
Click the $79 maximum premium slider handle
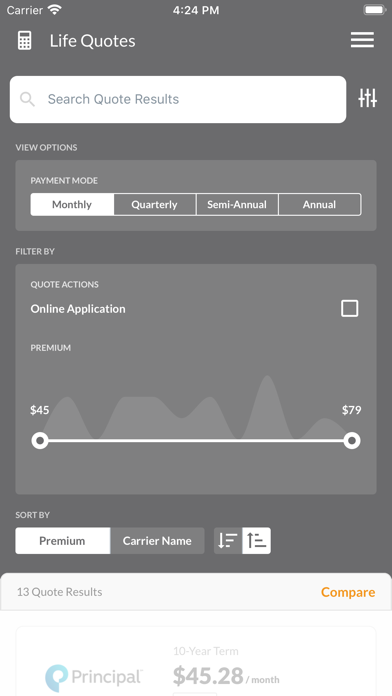click(352, 441)
